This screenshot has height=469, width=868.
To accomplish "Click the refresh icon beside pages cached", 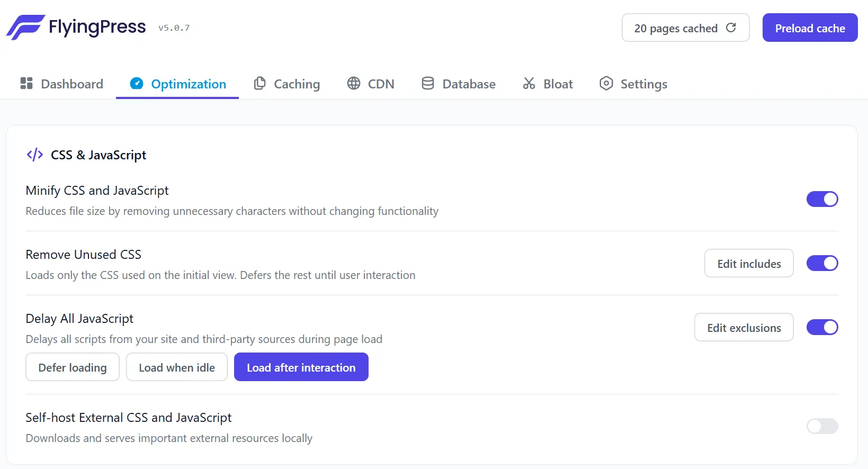I will point(731,28).
